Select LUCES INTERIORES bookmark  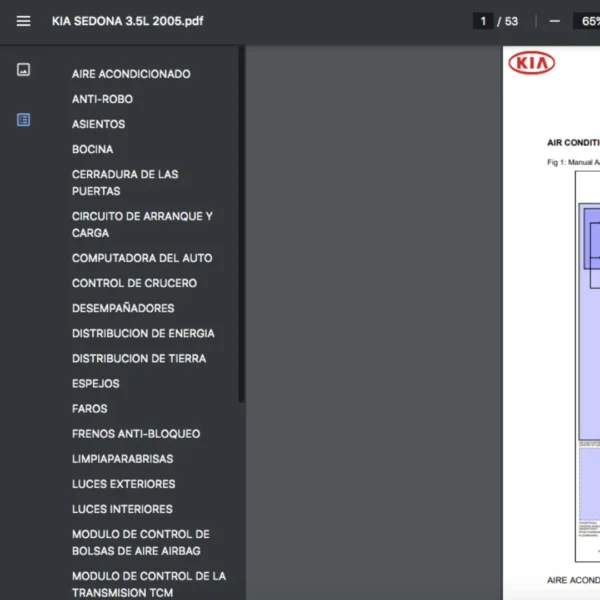click(x=122, y=509)
